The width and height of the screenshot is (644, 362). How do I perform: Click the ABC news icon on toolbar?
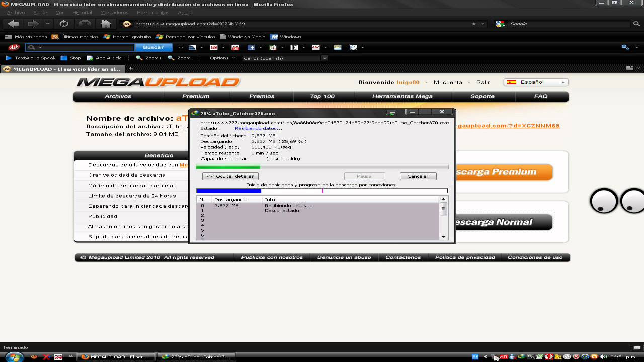pos(316,47)
